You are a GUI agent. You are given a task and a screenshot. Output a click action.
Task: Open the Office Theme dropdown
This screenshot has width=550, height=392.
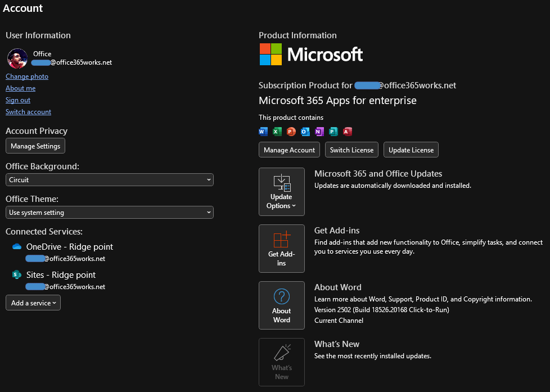click(x=110, y=213)
